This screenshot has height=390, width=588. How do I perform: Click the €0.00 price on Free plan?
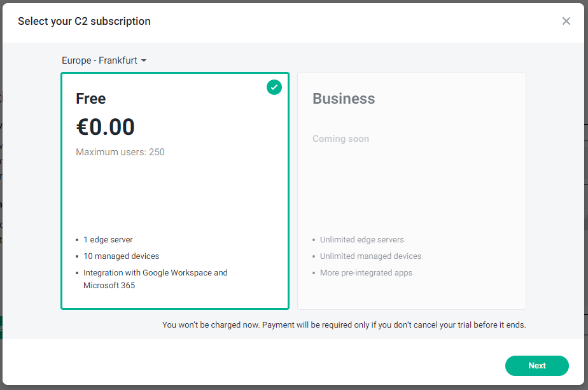106,127
